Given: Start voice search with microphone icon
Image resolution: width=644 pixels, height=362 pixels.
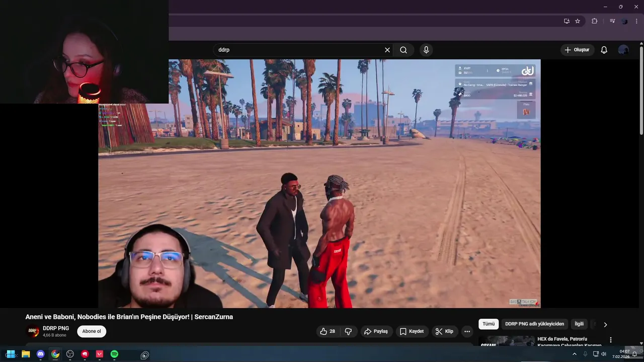Looking at the screenshot, I should (426, 50).
